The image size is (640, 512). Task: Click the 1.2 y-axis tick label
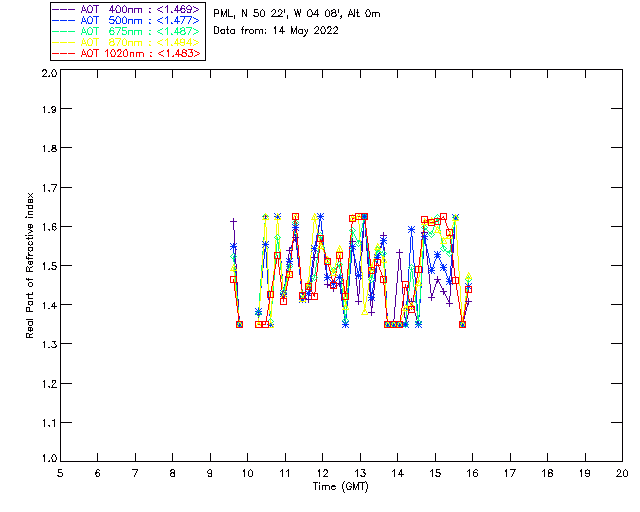click(49, 384)
